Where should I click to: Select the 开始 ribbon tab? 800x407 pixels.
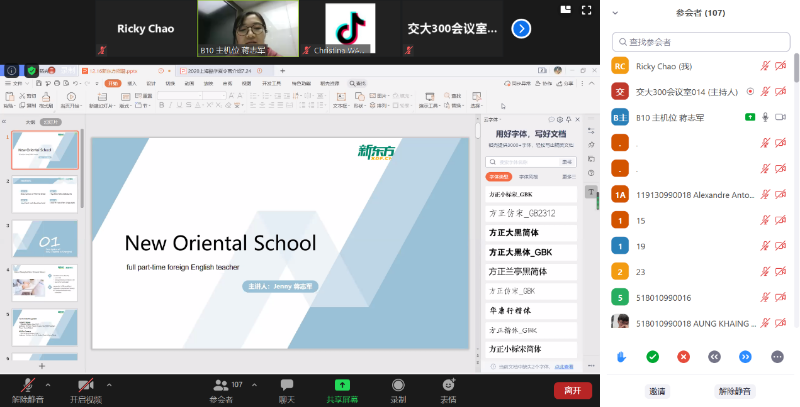[x=113, y=83]
